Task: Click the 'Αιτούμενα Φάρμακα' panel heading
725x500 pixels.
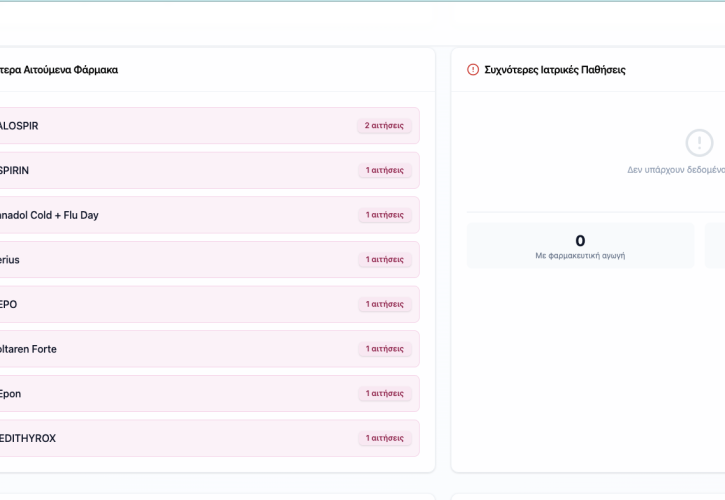Action: pos(59,70)
